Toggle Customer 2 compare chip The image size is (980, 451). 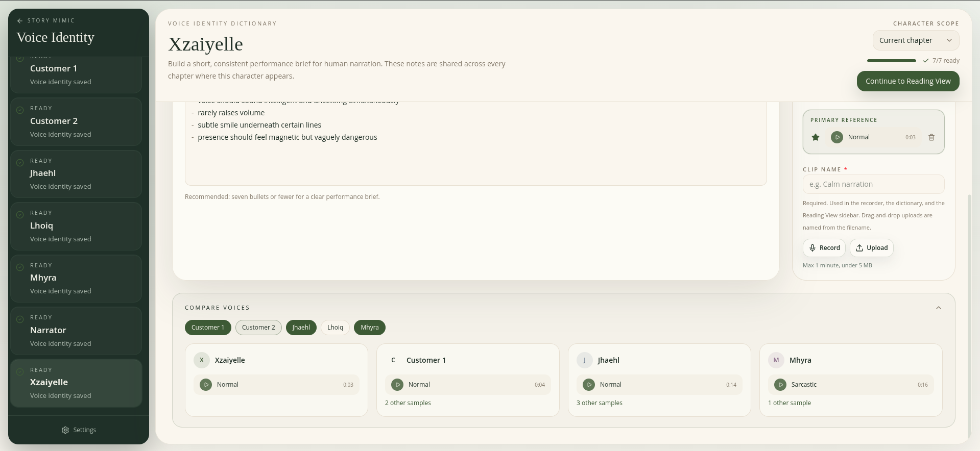(258, 328)
